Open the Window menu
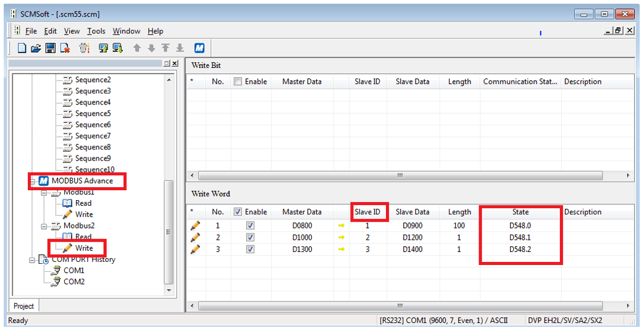This screenshot has width=644, height=328. (x=126, y=31)
